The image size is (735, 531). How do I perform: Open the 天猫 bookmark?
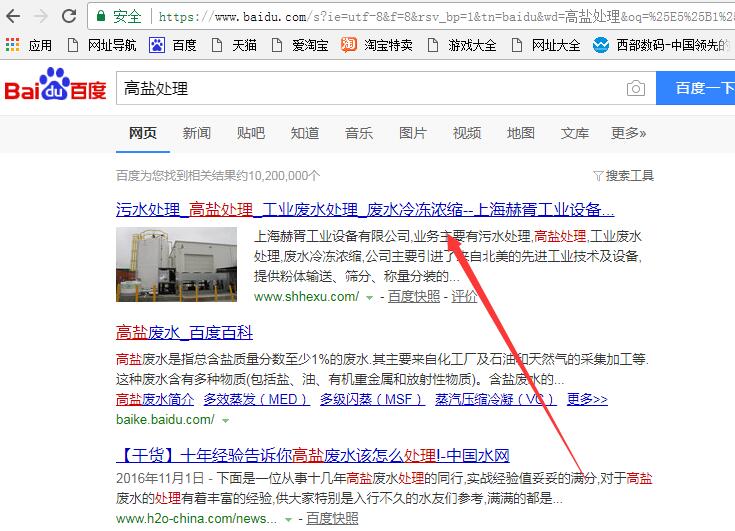(x=234, y=45)
